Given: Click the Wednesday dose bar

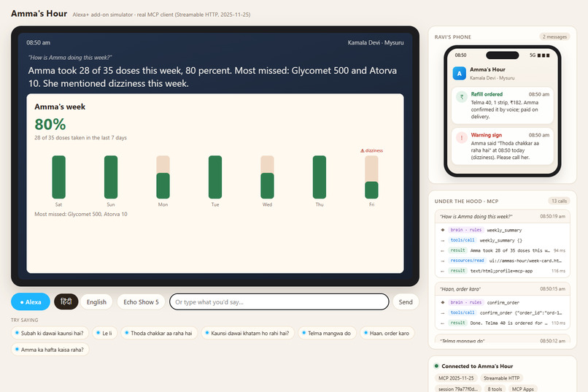Looking at the screenshot, I should point(267,177).
